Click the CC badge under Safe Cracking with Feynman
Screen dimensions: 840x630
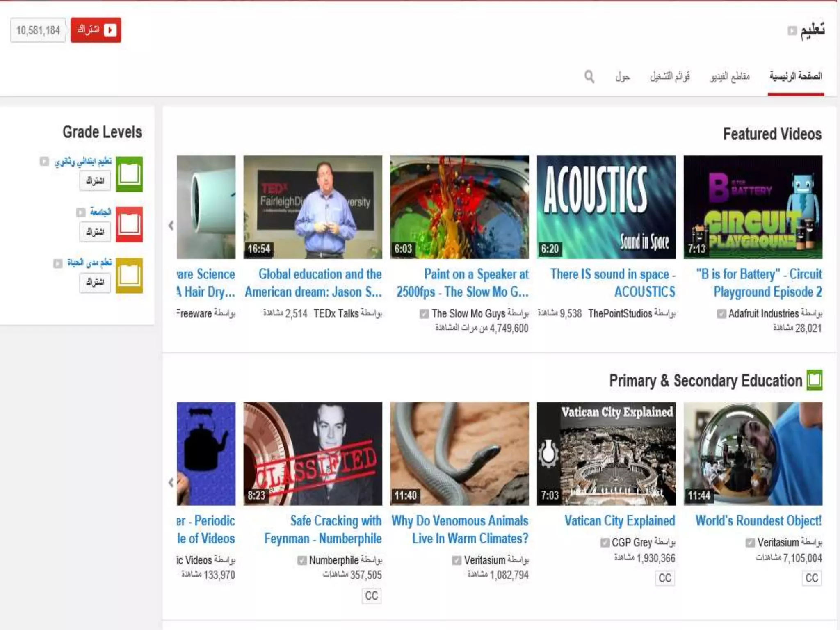point(371,596)
